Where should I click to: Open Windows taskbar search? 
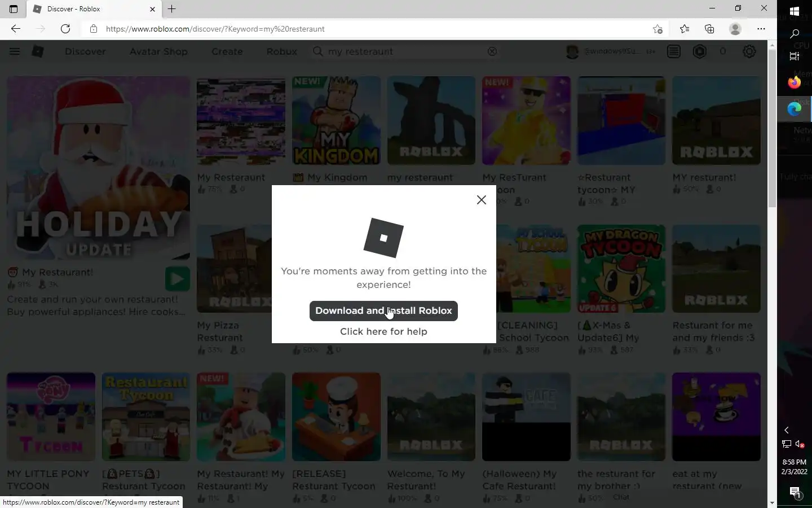795,34
